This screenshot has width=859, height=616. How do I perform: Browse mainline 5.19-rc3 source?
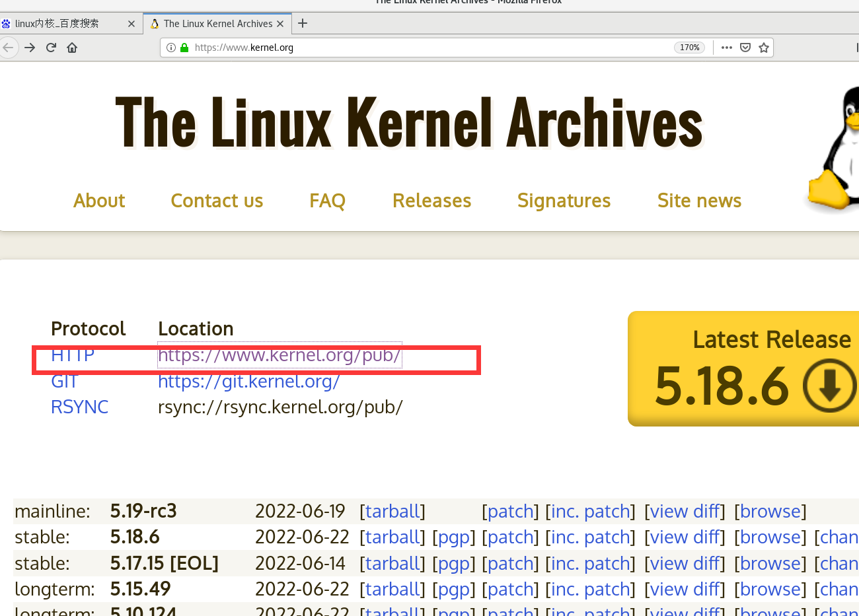pos(770,512)
